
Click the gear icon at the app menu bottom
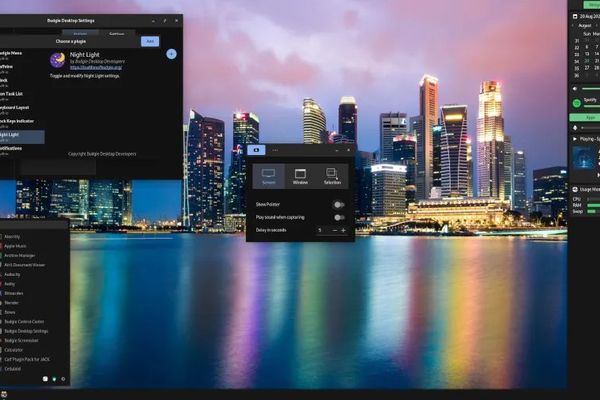(63, 379)
